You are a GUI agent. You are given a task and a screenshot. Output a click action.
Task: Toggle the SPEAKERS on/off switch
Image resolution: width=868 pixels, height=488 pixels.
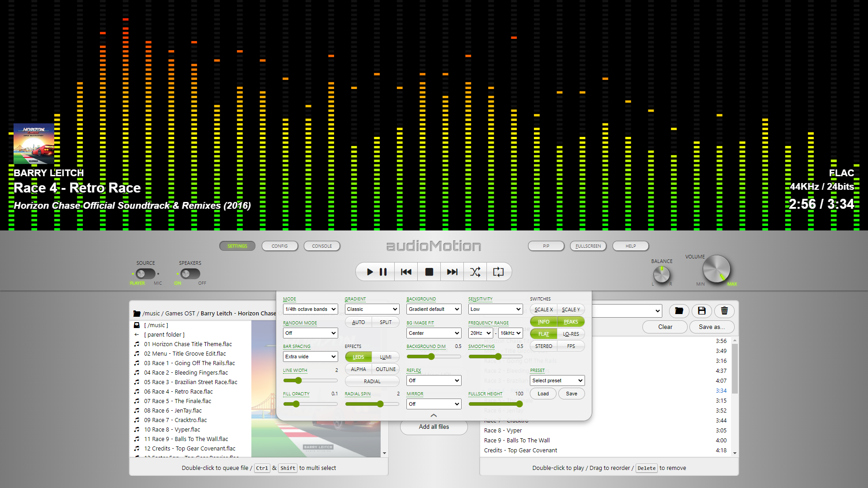190,274
